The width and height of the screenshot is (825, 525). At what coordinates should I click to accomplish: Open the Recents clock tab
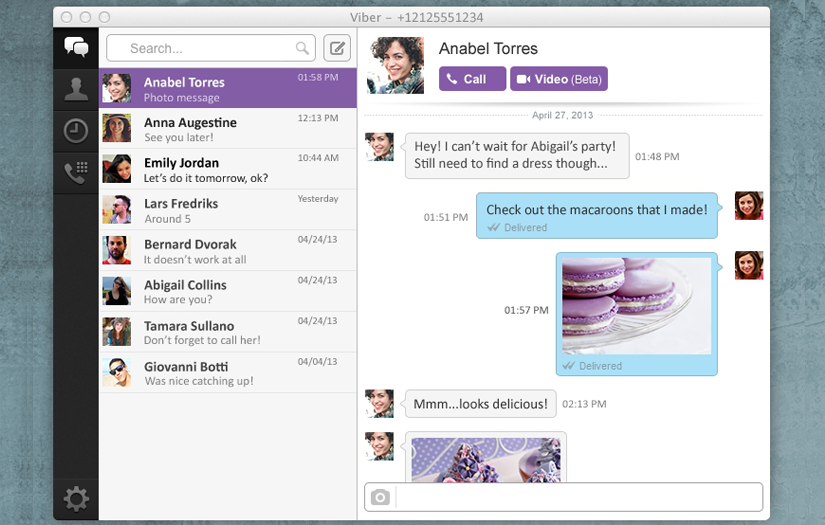pyautogui.click(x=76, y=130)
